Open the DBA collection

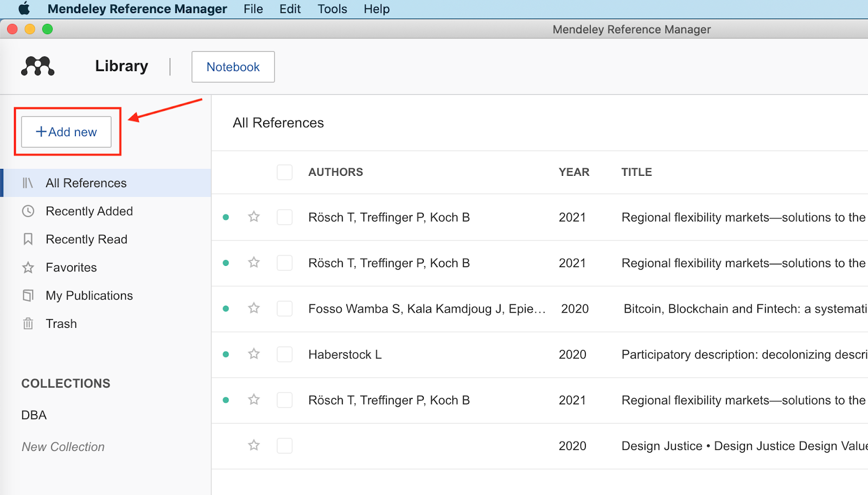[34, 415]
